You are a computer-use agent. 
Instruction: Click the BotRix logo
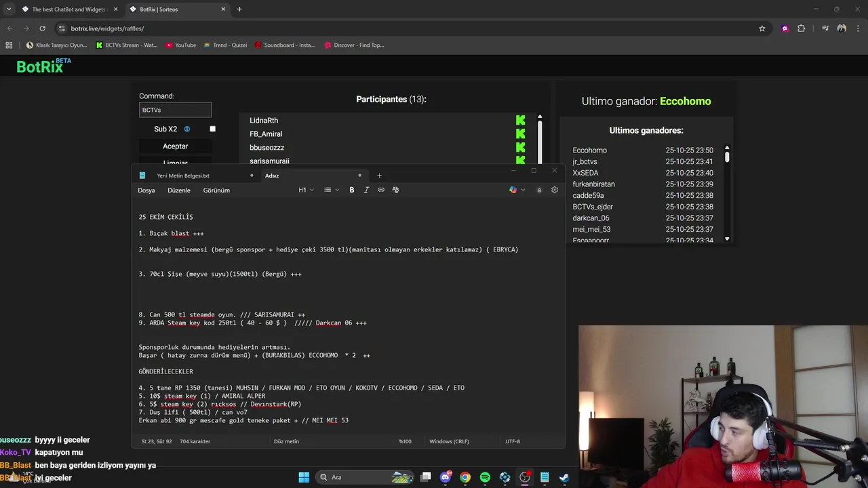pyautogui.click(x=43, y=66)
